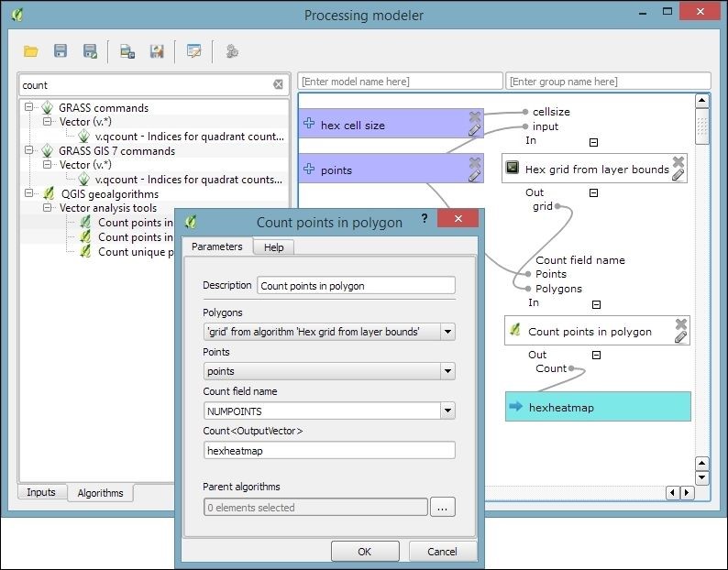
Task: Delete the Hex grid from layer bounds node
Action: (x=678, y=161)
